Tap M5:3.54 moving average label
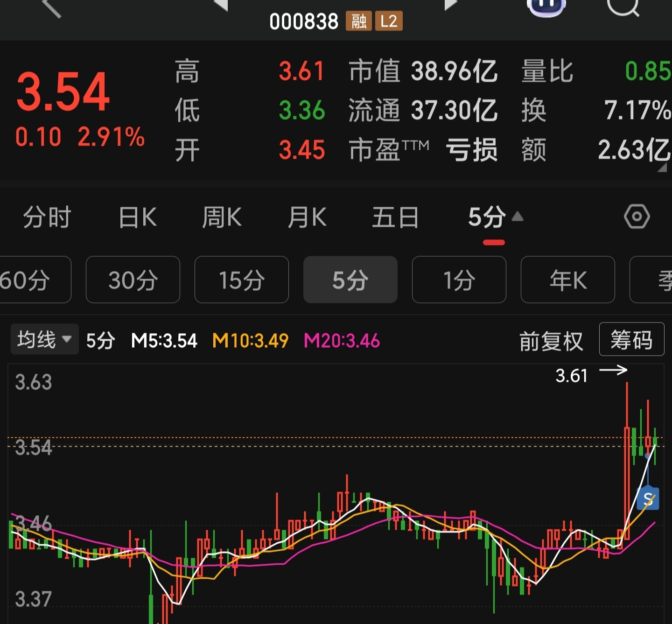 164,341
